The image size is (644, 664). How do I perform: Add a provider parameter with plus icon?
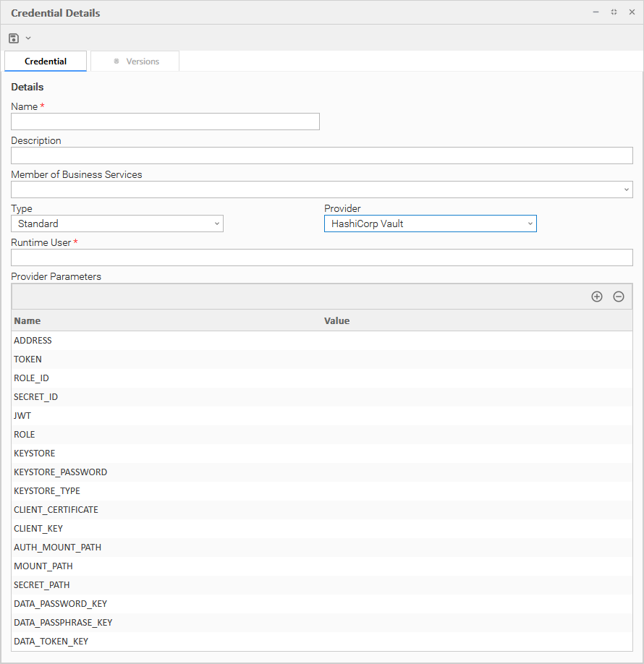[597, 297]
